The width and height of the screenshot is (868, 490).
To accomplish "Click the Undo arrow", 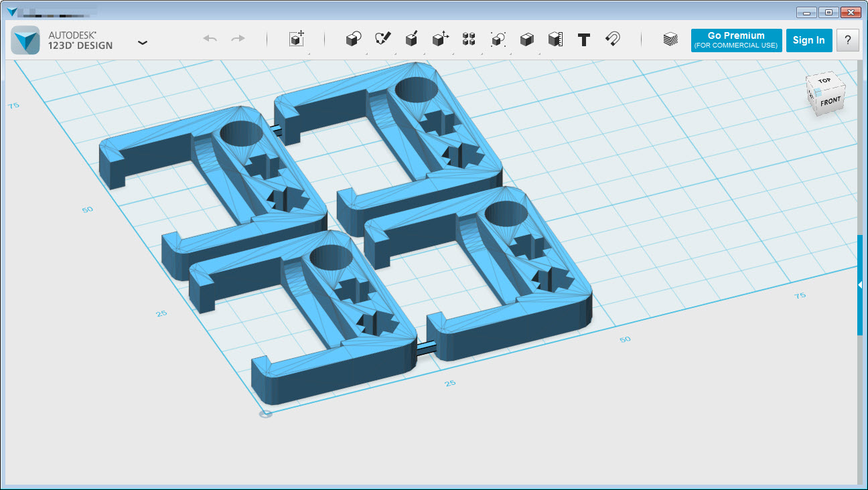I will (210, 39).
